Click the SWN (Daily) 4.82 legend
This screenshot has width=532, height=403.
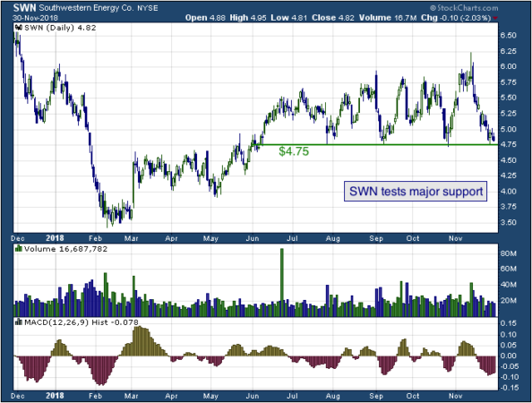click(60, 28)
